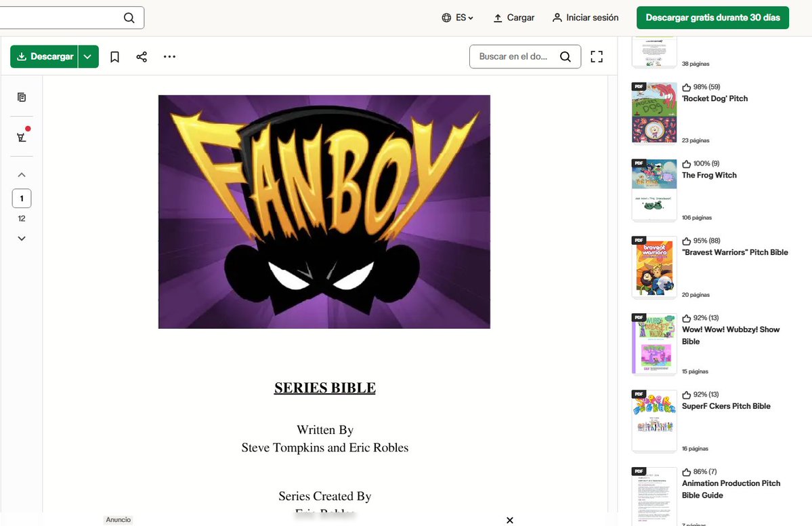Open the ES language selector
Image resolution: width=812 pixels, height=526 pixels.
click(458, 18)
